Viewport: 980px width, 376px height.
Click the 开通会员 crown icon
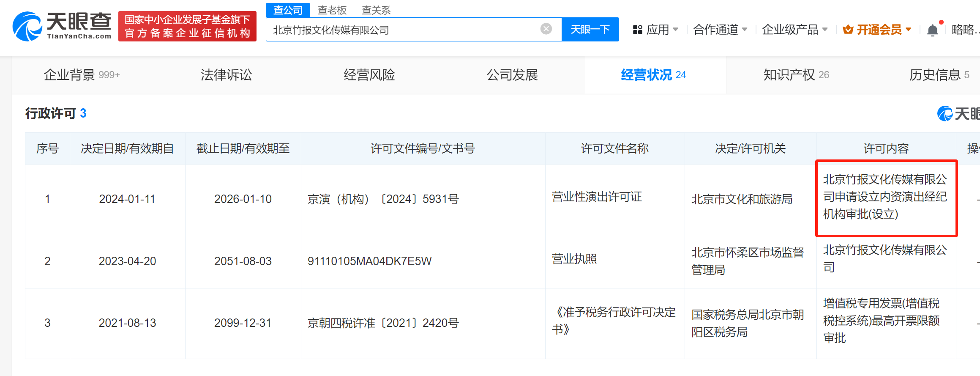coord(847,30)
